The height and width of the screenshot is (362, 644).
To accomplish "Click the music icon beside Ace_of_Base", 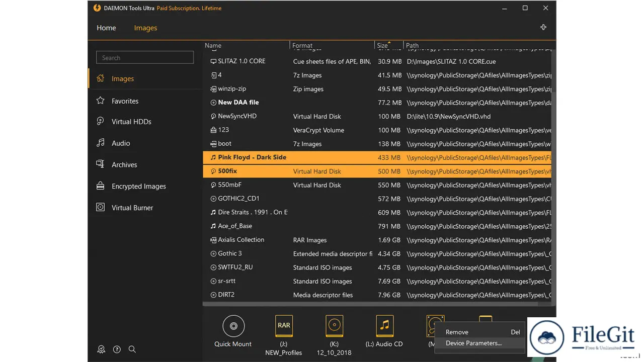I will [x=213, y=226].
